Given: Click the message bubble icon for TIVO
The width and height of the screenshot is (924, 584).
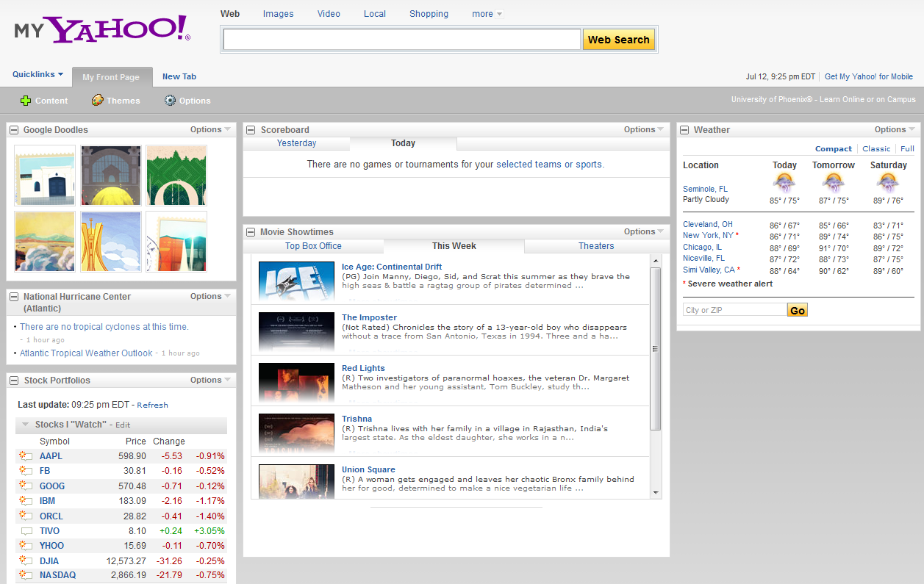Looking at the screenshot, I should (26, 531).
